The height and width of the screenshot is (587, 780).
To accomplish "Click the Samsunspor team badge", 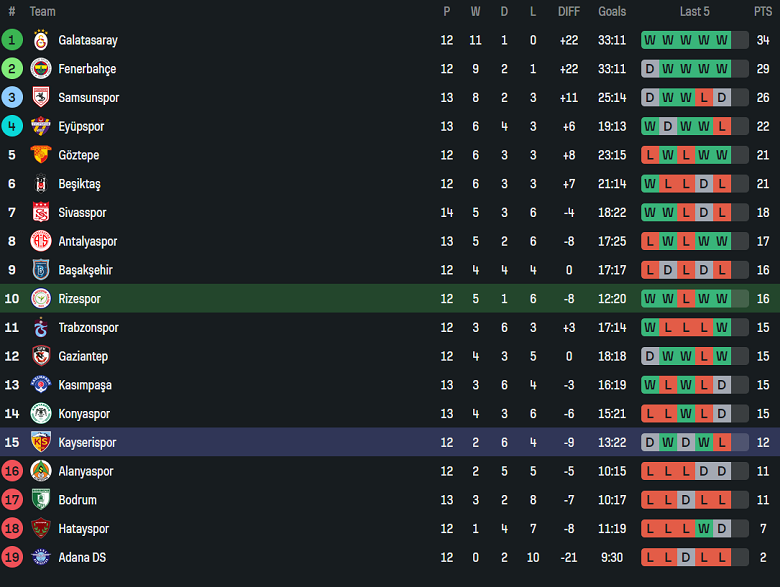I will click(41, 98).
